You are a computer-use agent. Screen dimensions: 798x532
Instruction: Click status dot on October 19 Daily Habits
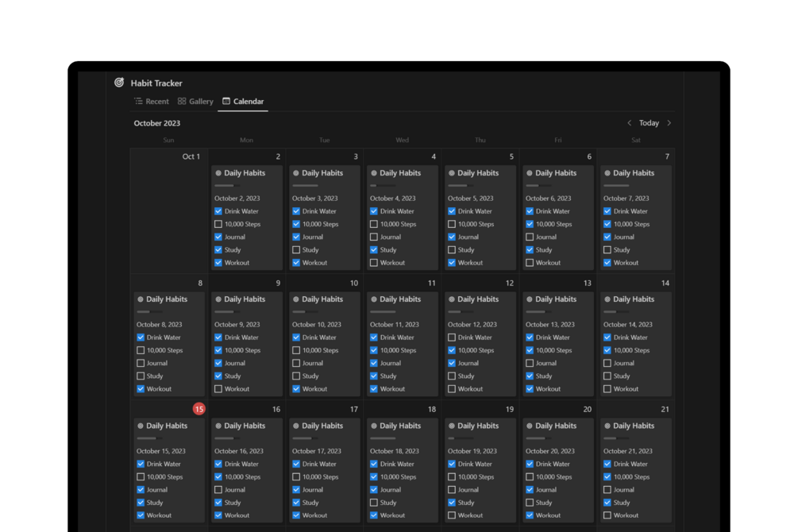pos(452,426)
